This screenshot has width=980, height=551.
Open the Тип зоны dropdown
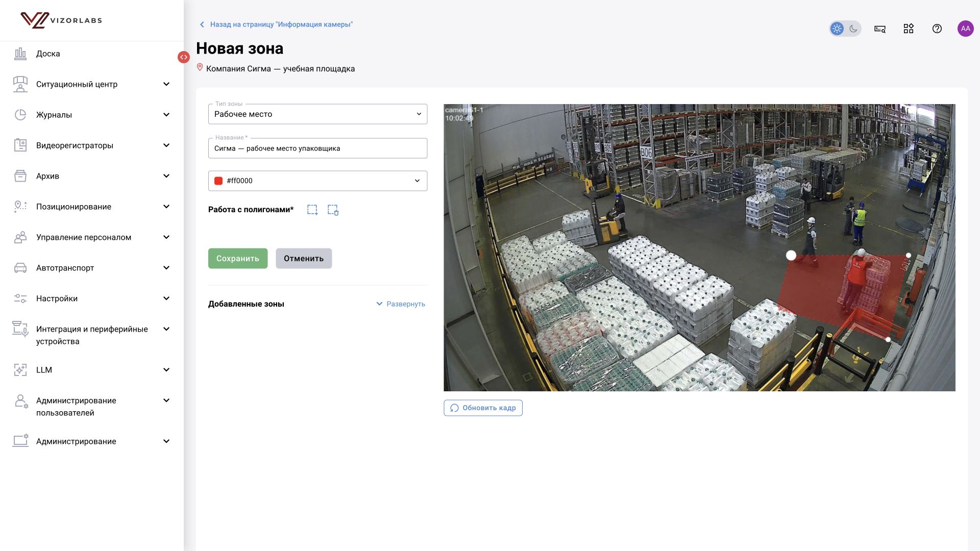click(x=317, y=114)
